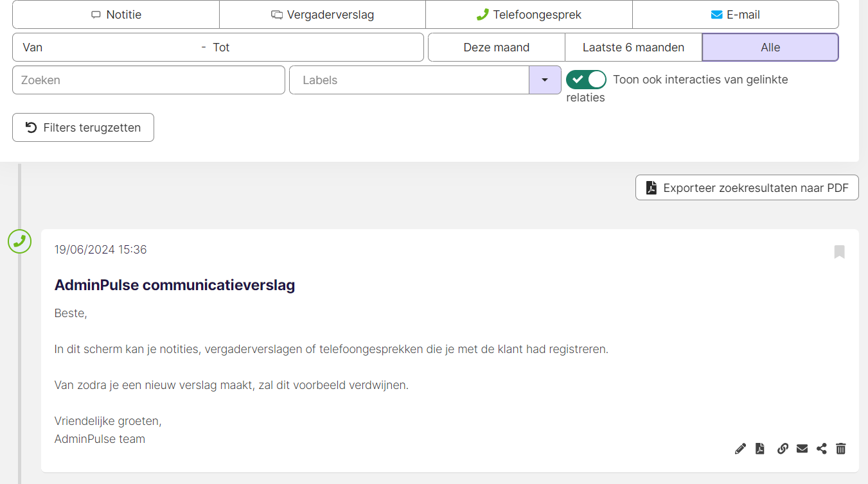Select the Vergaderverslag tab
The width and height of the screenshot is (868, 484).
[x=323, y=15]
